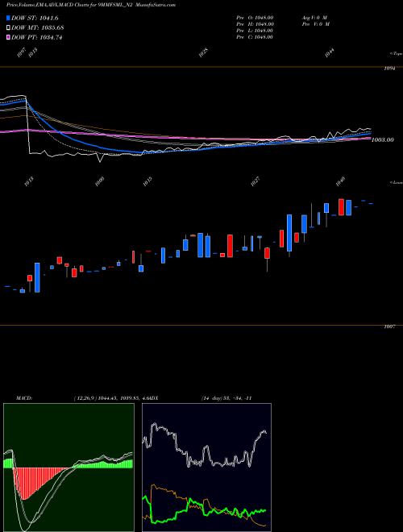Screen dimensions: 403x532
Task: Click the 'Pre C: 1048.00' value
Action: [x=255, y=37]
